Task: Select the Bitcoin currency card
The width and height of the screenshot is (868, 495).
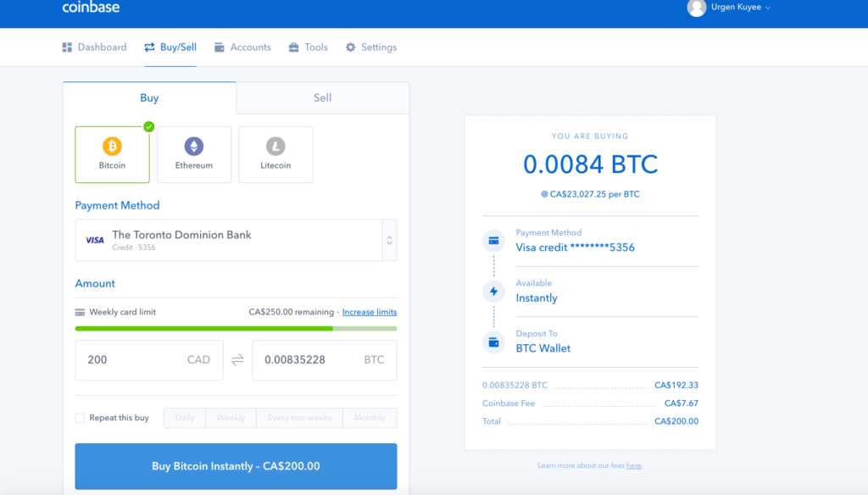Action: click(x=113, y=154)
